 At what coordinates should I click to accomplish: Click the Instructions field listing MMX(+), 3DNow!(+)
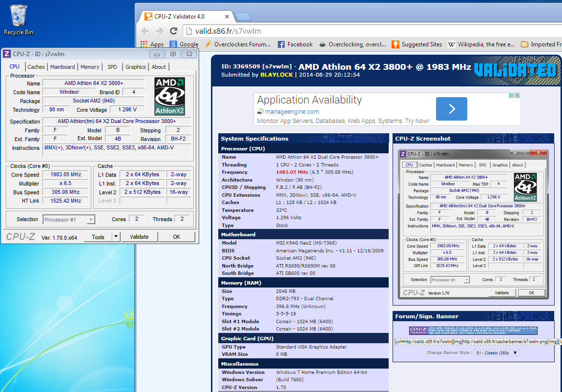117,150
